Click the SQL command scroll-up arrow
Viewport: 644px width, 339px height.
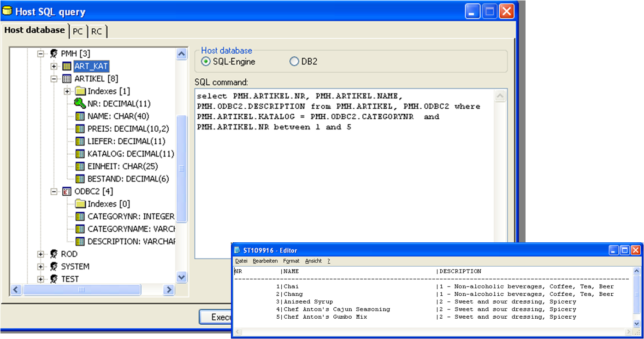500,96
